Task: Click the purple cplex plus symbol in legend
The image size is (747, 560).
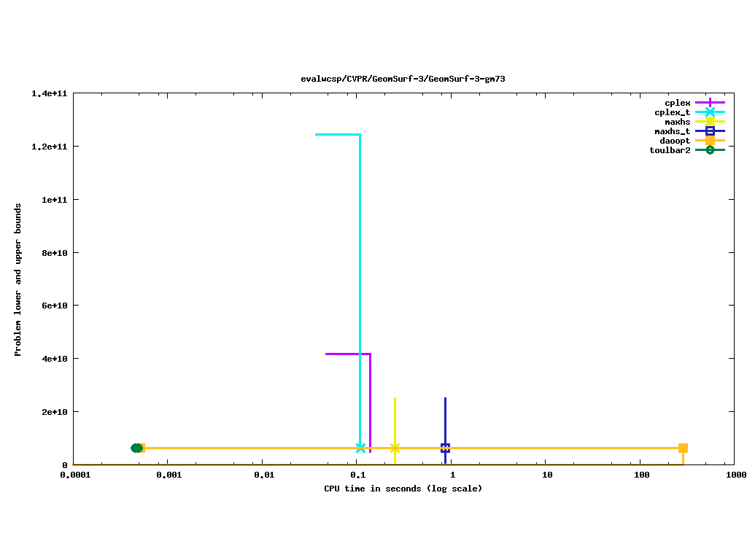Action: coord(710,103)
